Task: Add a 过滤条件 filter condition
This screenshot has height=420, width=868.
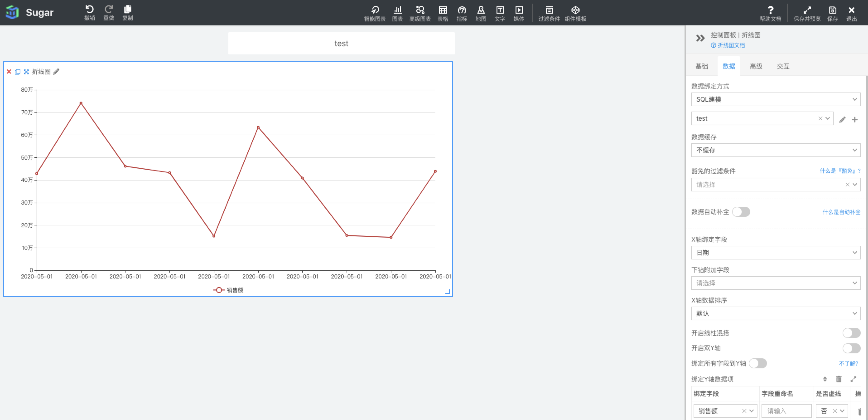Action: 549,14
